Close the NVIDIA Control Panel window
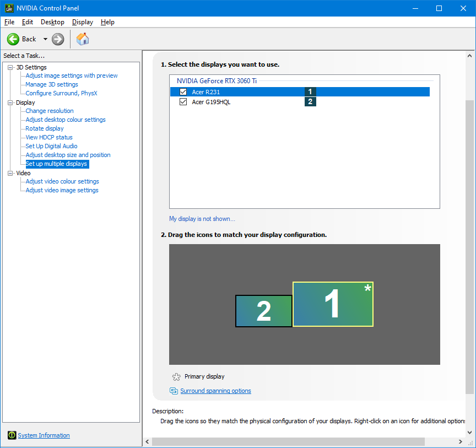The height and width of the screenshot is (448, 476). 463,8
